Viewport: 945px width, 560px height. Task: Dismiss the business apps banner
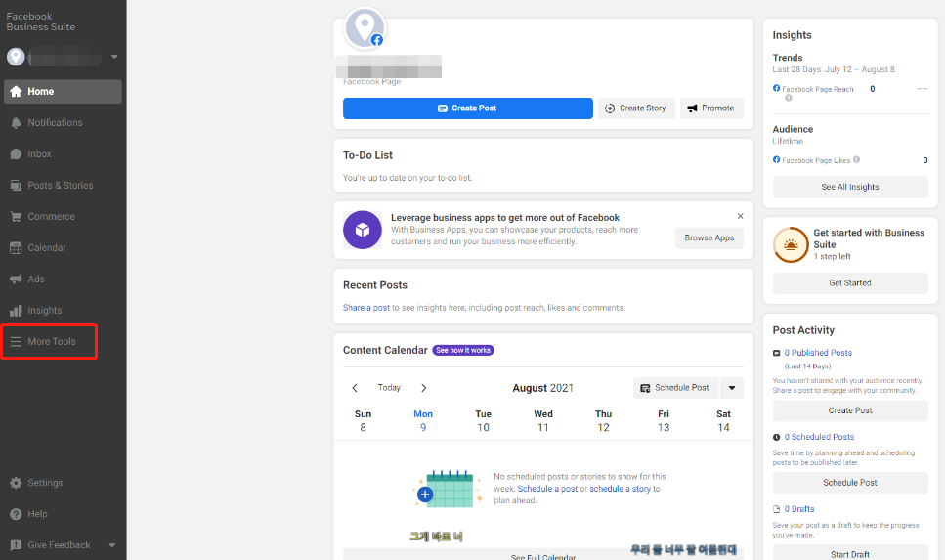740,216
